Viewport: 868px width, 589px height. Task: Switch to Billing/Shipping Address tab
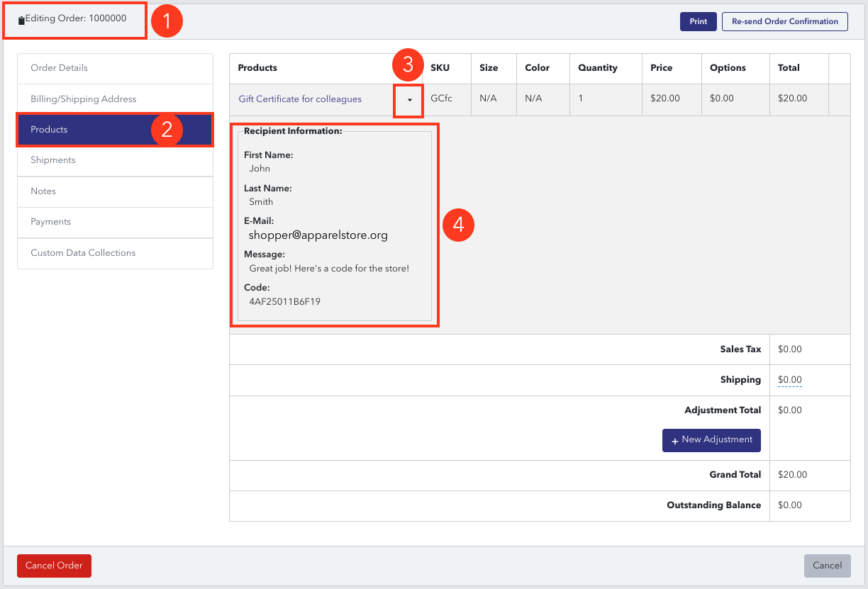tap(115, 99)
